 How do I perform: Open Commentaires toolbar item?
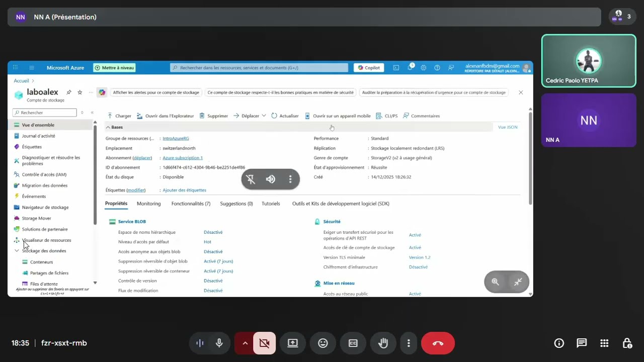[422, 116]
